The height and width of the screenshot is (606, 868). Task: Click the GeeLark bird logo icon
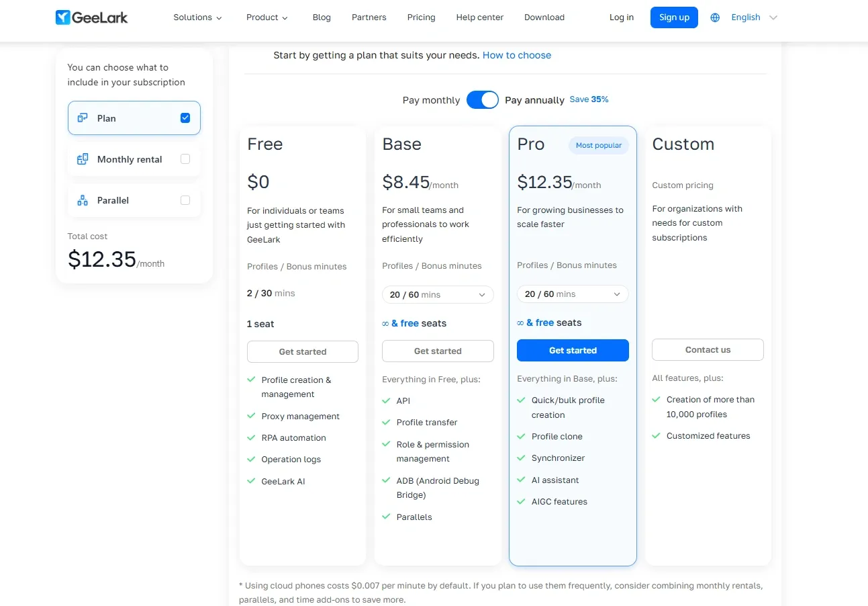click(x=62, y=17)
